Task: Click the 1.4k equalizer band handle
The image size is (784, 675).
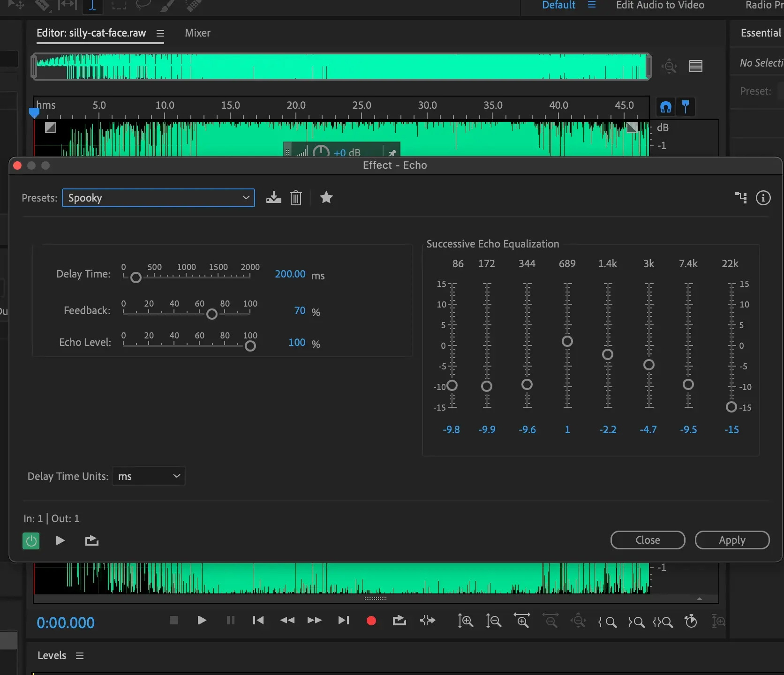Action: point(608,354)
